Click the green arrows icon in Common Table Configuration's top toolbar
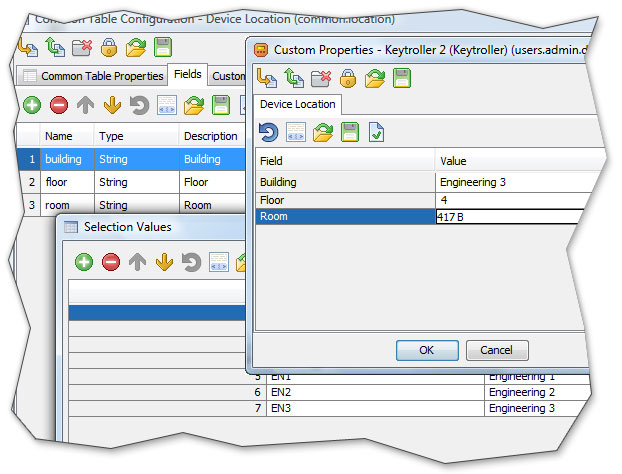The width and height of the screenshot is (622, 474). coord(55,48)
